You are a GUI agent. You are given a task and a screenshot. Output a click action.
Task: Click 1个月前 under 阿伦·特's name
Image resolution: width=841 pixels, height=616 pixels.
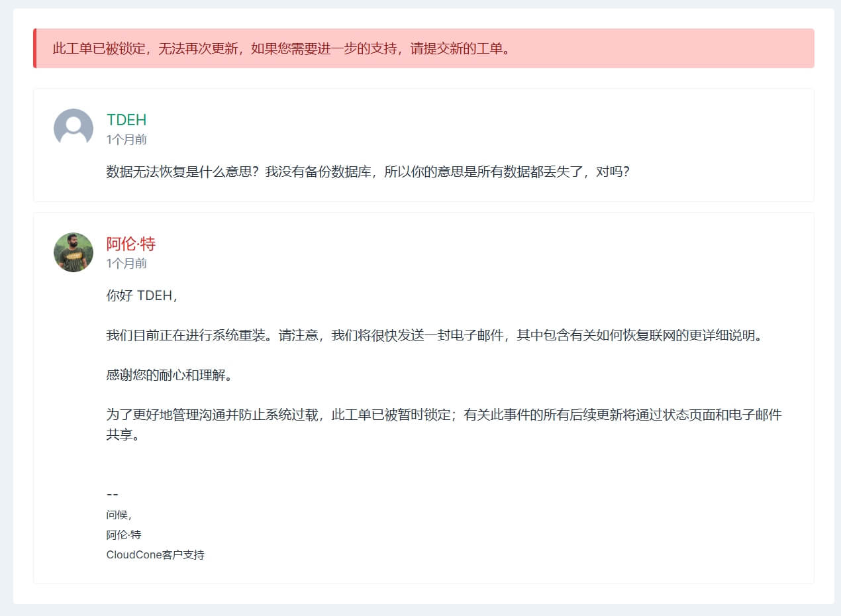pos(125,263)
